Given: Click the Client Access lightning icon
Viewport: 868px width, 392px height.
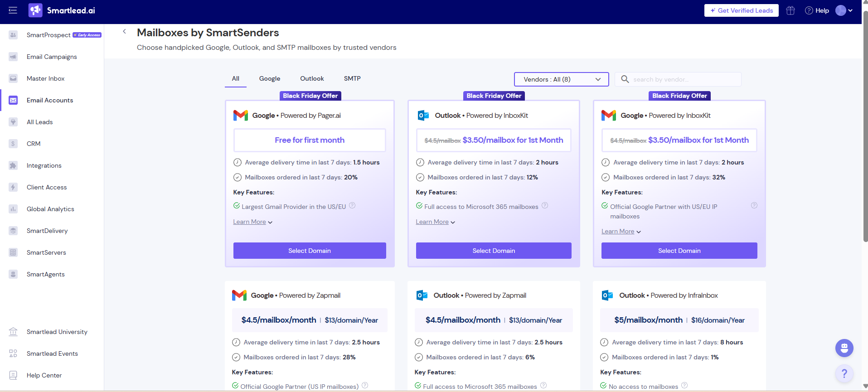Looking at the screenshot, I should click(x=13, y=187).
